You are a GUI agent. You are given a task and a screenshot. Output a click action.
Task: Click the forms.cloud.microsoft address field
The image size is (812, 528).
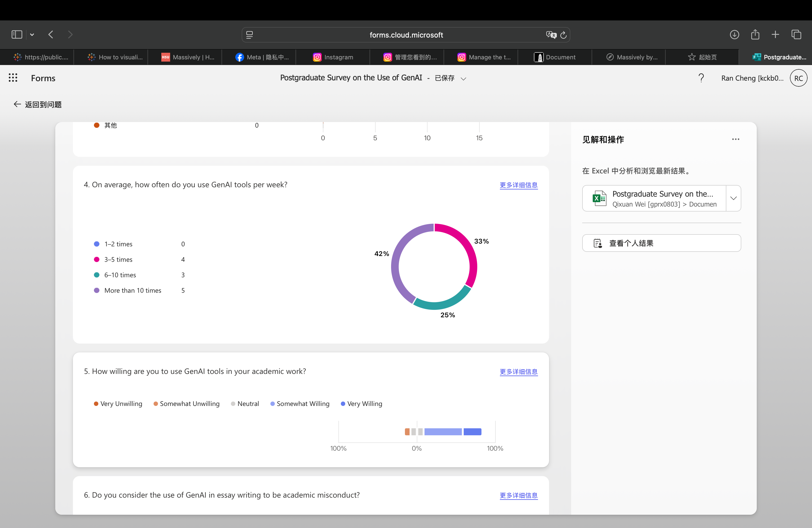(x=406, y=35)
